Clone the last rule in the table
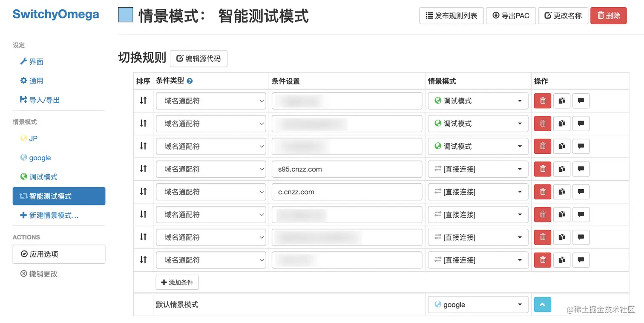Image resolution: width=644 pixels, height=323 pixels. (x=562, y=260)
